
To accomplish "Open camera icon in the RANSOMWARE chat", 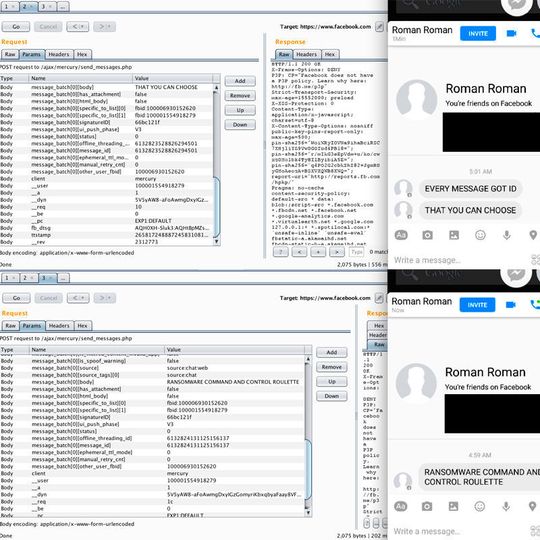I will [x=427, y=506].
